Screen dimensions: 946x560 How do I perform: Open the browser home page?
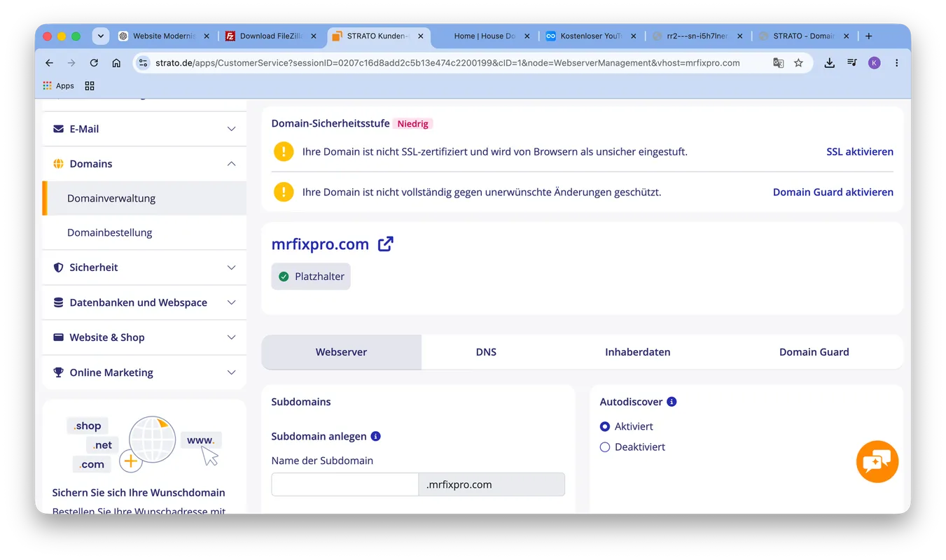click(116, 63)
